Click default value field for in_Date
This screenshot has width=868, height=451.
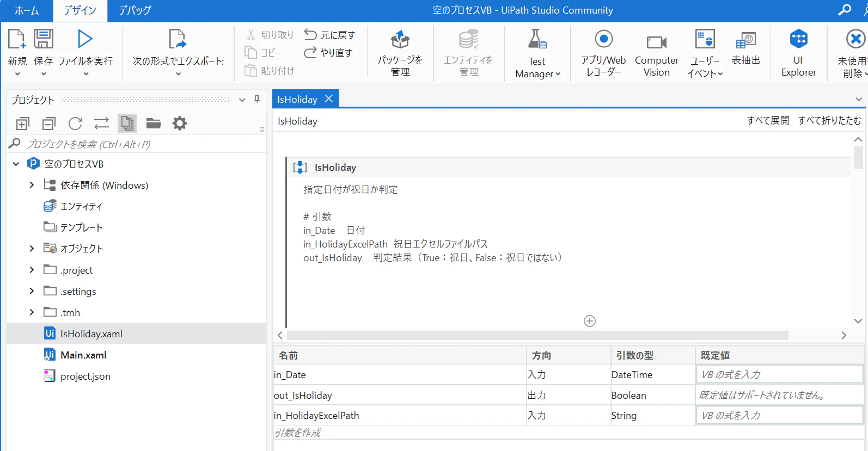click(779, 374)
